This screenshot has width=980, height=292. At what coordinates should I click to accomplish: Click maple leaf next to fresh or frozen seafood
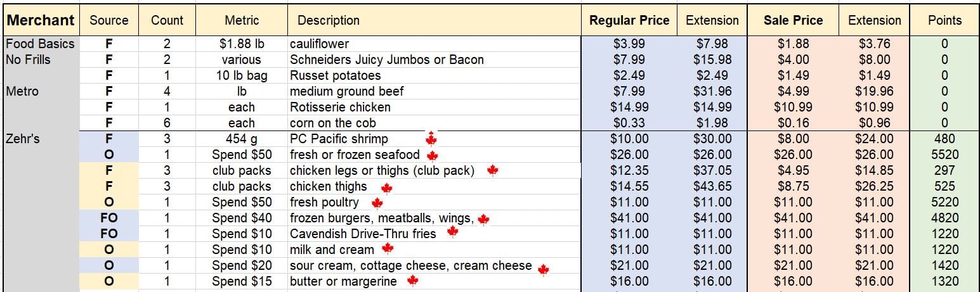(433, 155)
